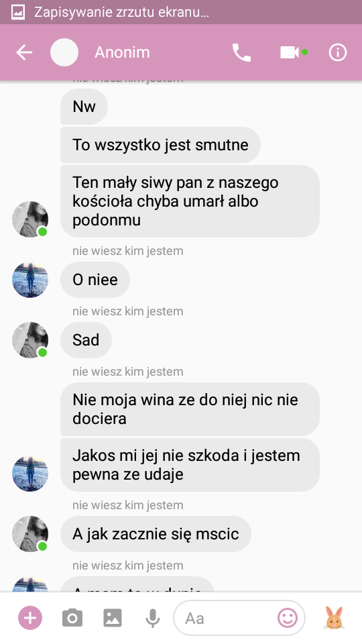This screenshot has height=644, width=362.
Task: Open the photo gallery picker
Action: [113, 618]
